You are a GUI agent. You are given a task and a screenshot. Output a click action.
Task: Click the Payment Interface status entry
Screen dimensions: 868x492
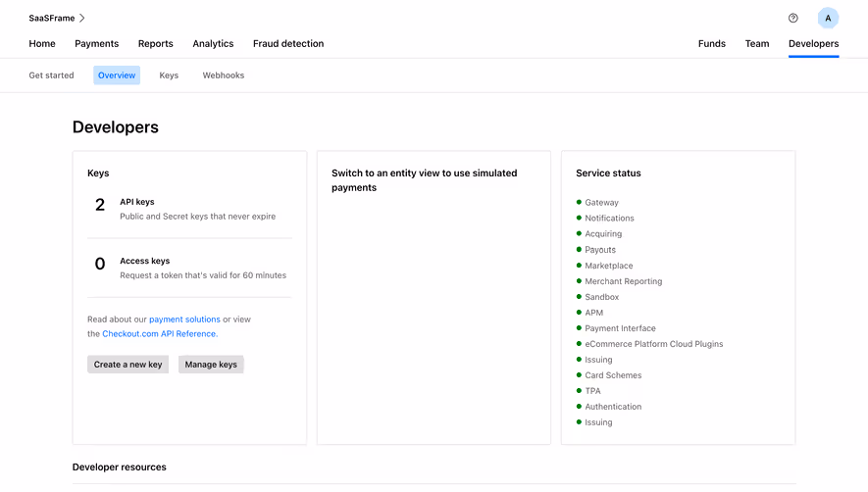620,328
